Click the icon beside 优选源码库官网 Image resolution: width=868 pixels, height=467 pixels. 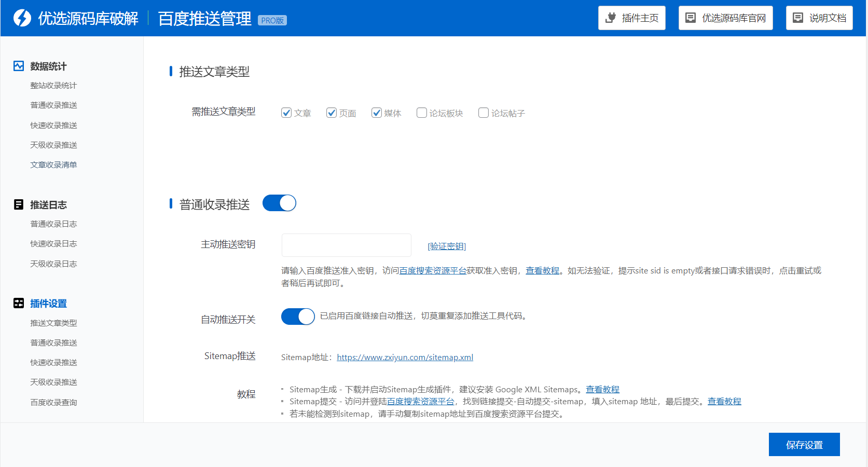tap(691, 18)
